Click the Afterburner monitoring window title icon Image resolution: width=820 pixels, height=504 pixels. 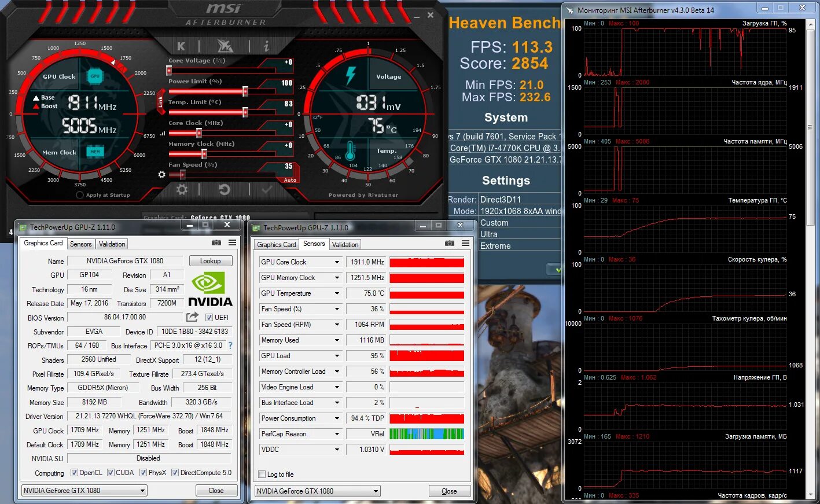click(x=570, y=10)
